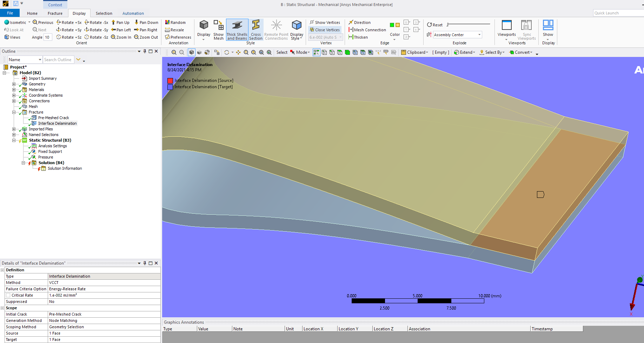Collapse the Fracture tree node
The width and height of the screenshot is (644, 343).
point(14,112)
